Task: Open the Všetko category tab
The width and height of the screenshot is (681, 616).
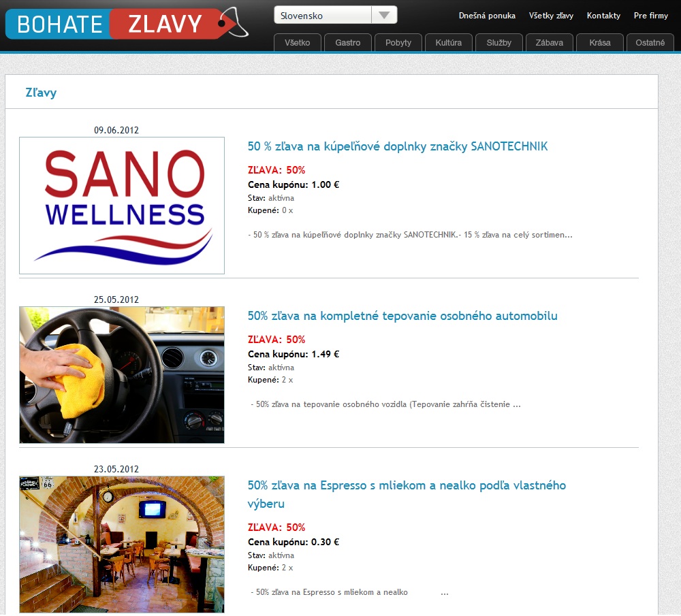Action: point(298,43)
